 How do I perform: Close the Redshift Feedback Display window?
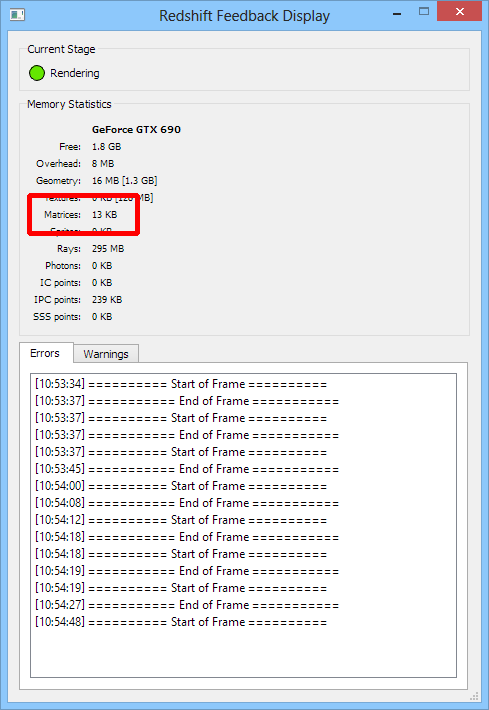click(459, 12)
